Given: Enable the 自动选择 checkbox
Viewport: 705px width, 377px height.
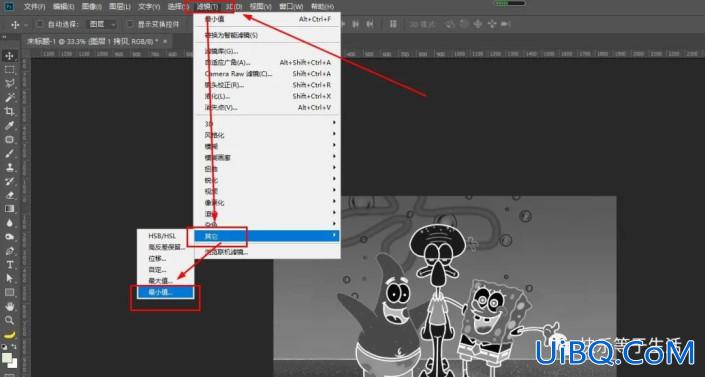Looking at the screenshot, I should pos(40,24).
